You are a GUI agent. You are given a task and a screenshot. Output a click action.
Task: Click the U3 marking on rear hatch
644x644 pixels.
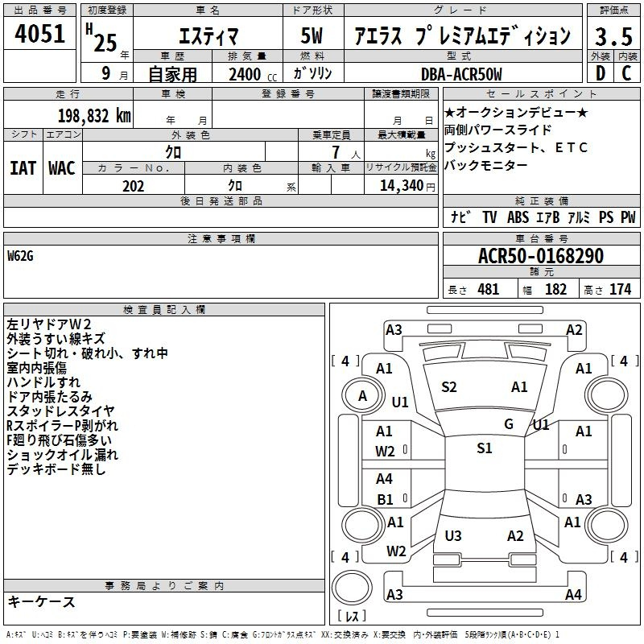pos(453,536)
